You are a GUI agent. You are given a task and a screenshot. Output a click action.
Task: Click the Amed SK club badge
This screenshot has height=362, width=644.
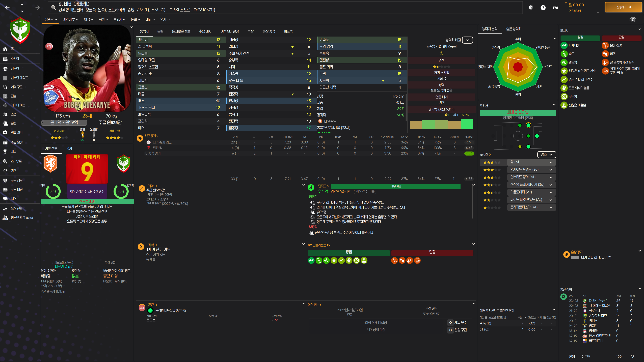point(20,30)
